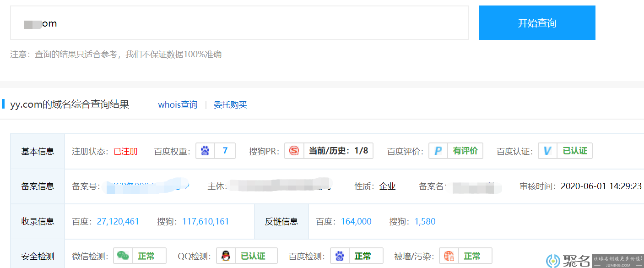Open Sogou backlink count 1,580
The height and width of the screenshot is (268, 644).
[x=425, y=222]
